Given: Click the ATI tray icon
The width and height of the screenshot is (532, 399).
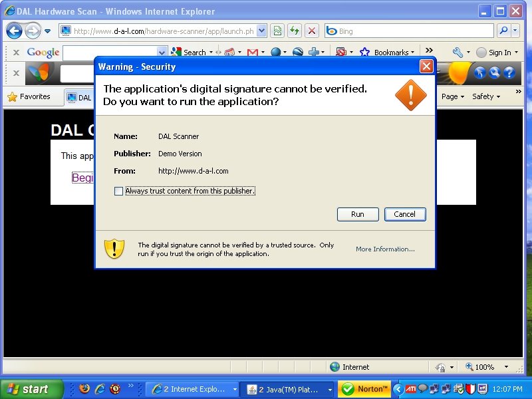Looking at the screenshot, I should click(410, 389).
